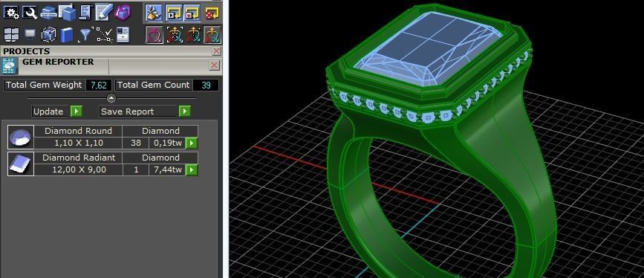644x278 pixels.
Task: Click the yellow arrow play icon
Action: click(x=174, y=13)
